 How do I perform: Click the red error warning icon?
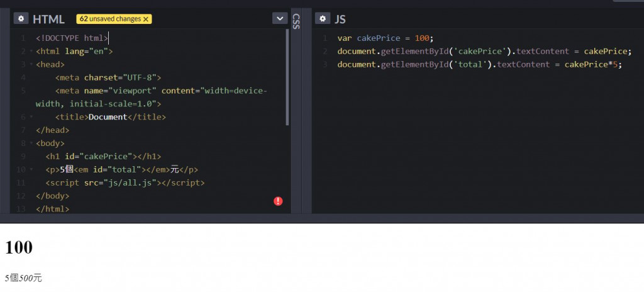point(278,201)
